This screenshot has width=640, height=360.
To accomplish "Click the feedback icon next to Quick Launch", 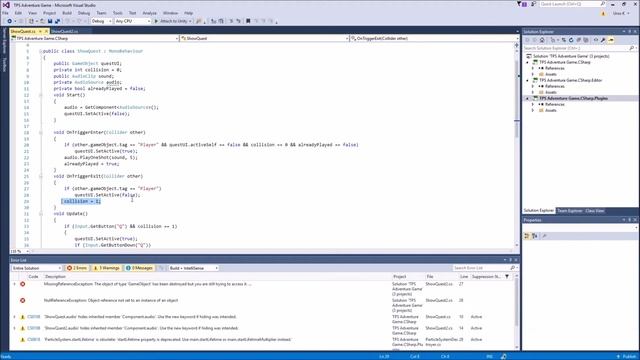I will tap(533, 4).
